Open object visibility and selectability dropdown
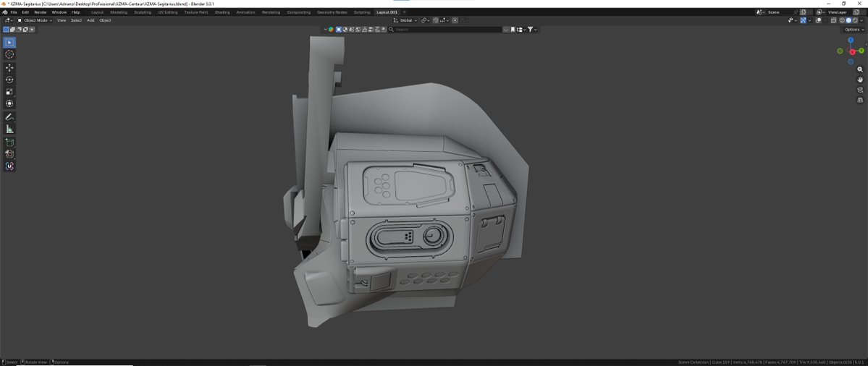868x366 pixels. coord(792,20)
